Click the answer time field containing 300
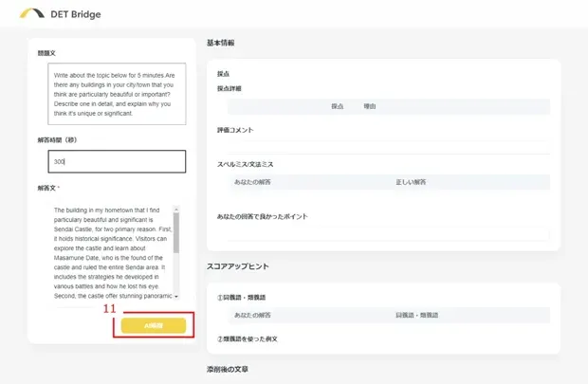588x384 pixels. pos(117,161)
